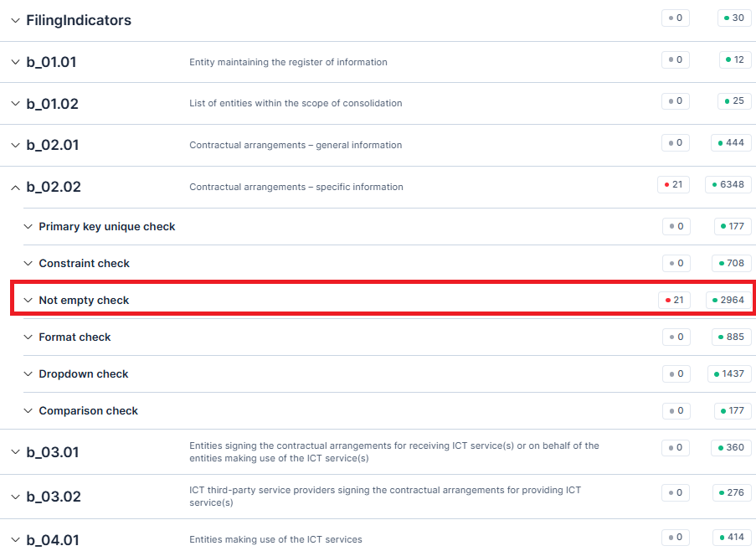This screenshot has width=756, height=551.
Task: Open the Constraint check row
Action: point(84,264)
